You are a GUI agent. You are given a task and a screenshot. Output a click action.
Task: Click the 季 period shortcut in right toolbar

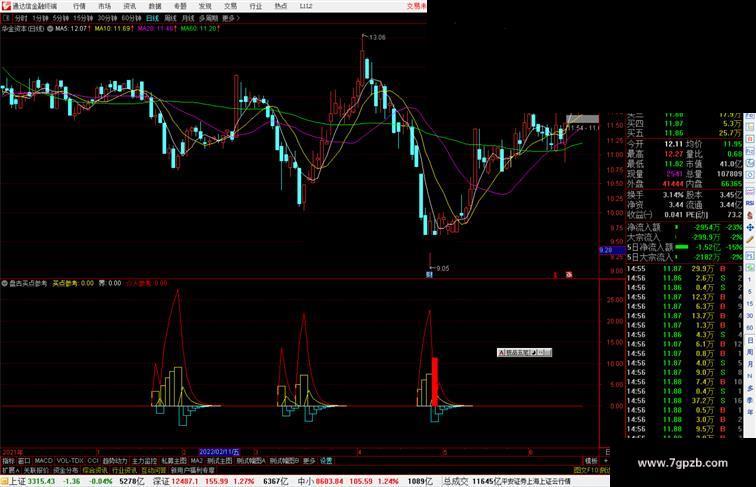750,400
